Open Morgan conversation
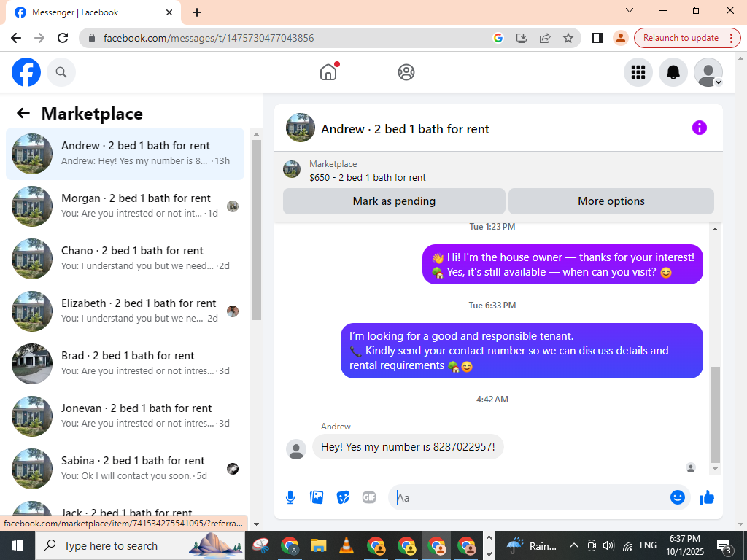This screenshot has height=560, width=747. [125, 206]
